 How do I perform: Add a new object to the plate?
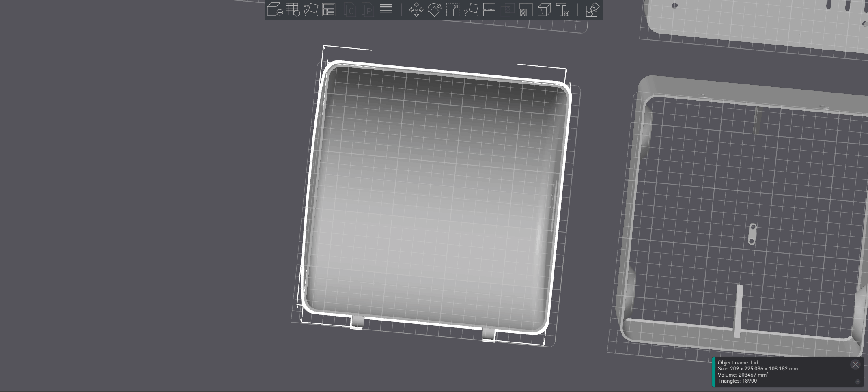[x=274, y=10]
